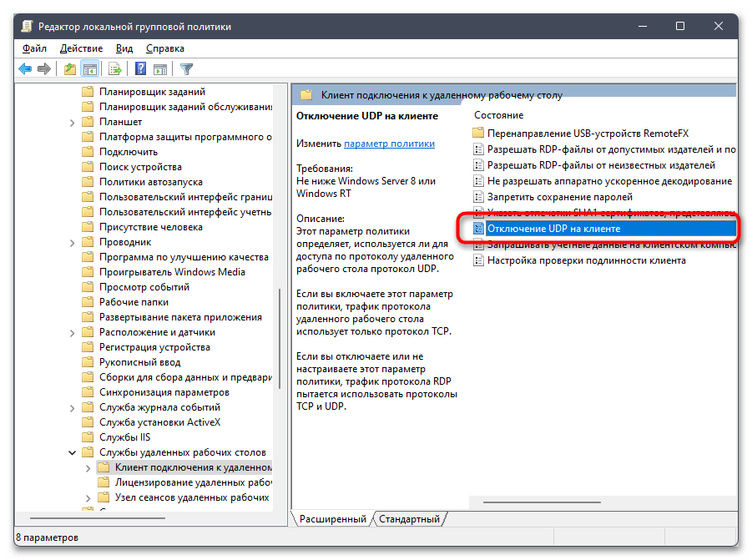Click the icon of Настройка проверки подлинности клиента
Screen dimensions: 752x560
[x=478, y=261]
